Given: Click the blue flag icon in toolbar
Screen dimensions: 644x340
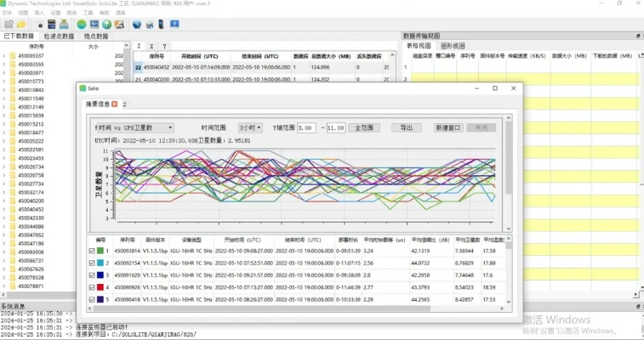Looking at the screenshot, I should coord(174,24).
